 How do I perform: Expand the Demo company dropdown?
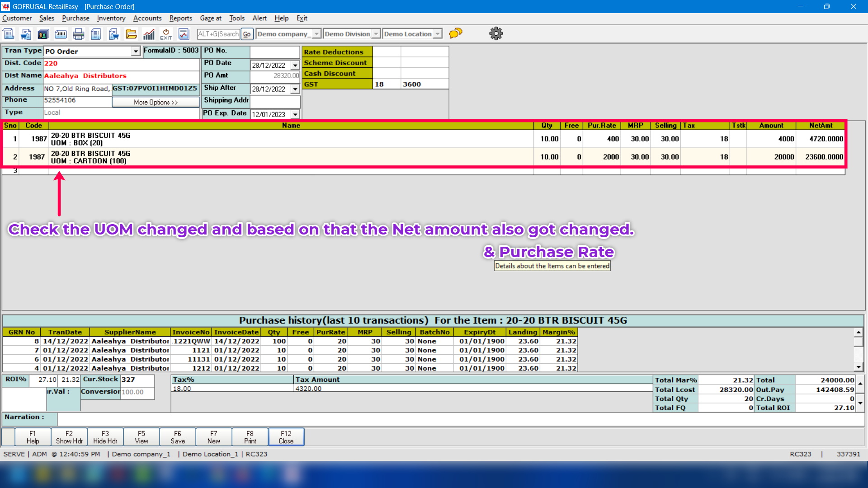click(x=316, y=34)
